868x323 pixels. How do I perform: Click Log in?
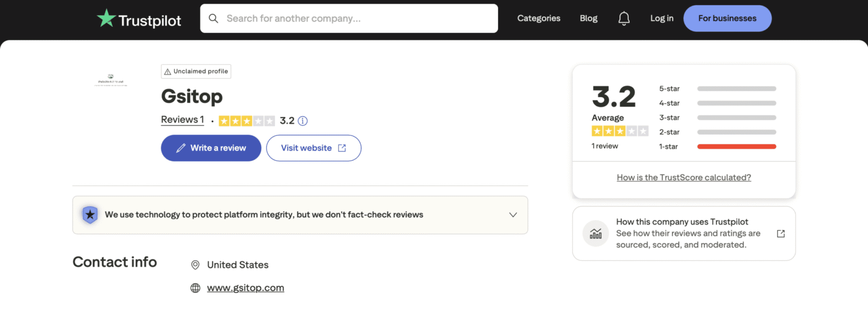pos(662,18)
